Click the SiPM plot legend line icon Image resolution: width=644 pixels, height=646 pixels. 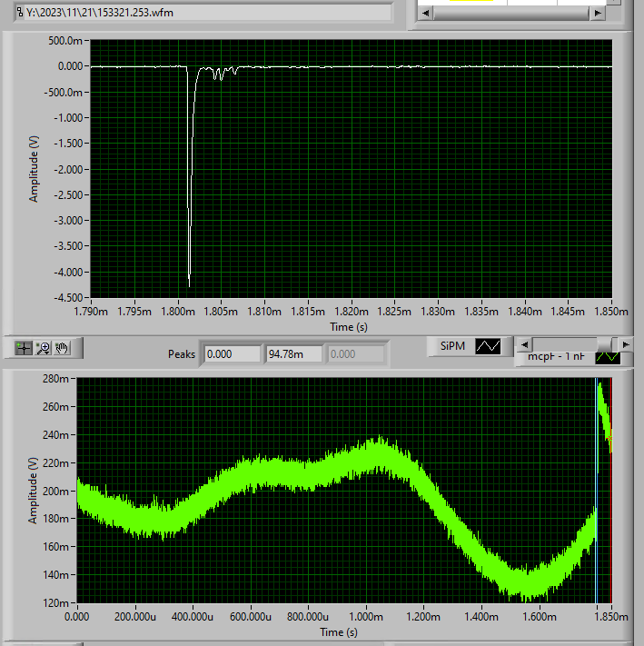point(488,346)
